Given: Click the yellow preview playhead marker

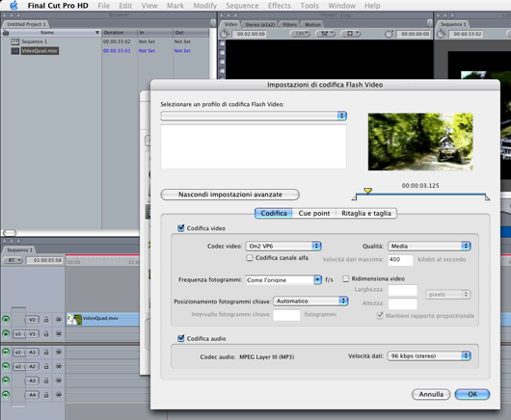Looking at the screenshot, I should [367, 191].
